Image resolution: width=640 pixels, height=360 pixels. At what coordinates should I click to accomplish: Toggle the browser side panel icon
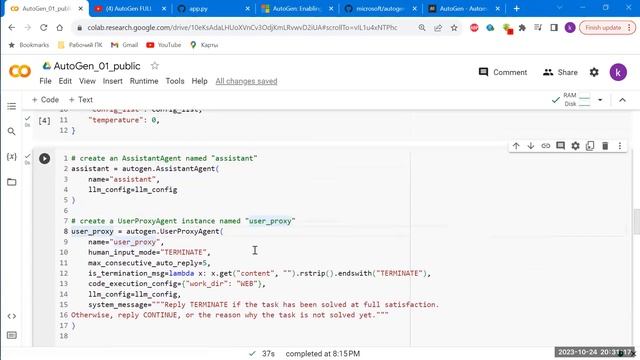coord(554,28)
